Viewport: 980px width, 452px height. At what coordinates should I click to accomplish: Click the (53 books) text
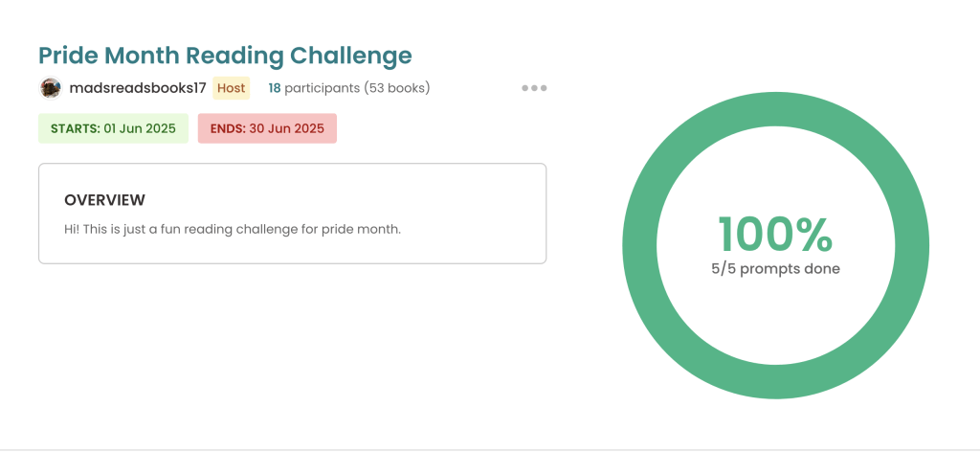point(397,88)
